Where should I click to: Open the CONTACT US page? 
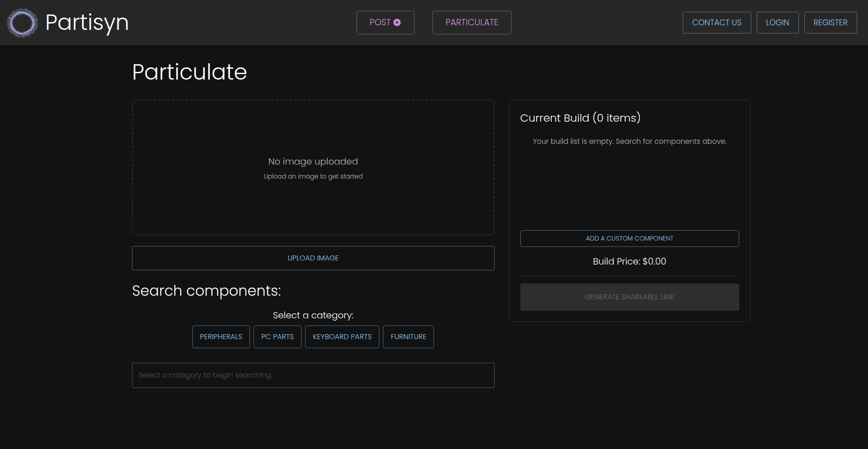(717, 23)
